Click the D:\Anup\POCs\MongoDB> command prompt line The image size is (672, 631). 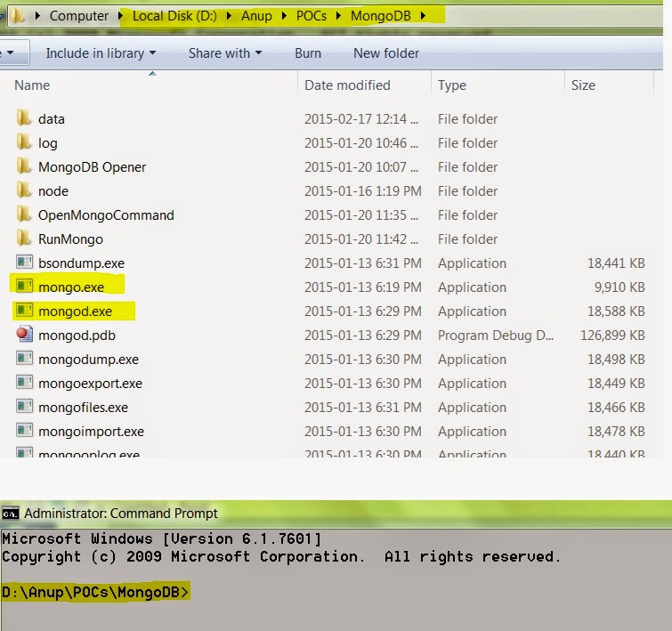tap(94, 592)
